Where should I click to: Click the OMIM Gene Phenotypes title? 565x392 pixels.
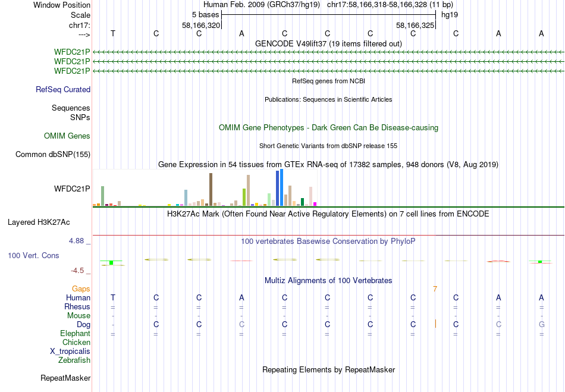coord(328,127)
